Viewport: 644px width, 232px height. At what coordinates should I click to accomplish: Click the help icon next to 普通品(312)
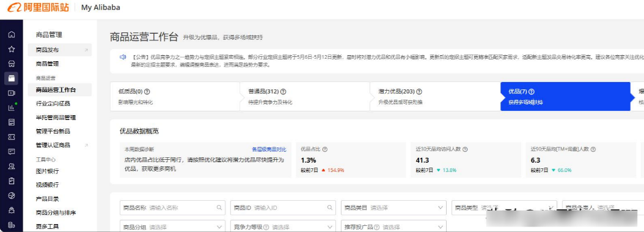(283, 92)
